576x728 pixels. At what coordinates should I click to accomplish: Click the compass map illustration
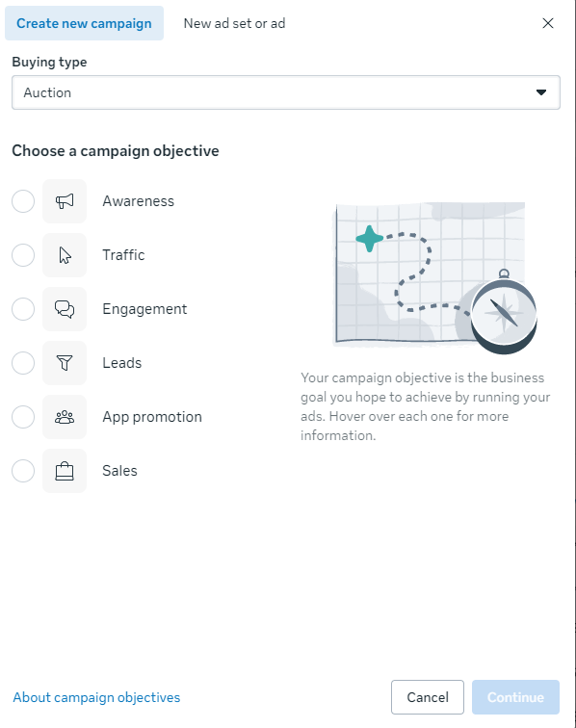point(435,277)
